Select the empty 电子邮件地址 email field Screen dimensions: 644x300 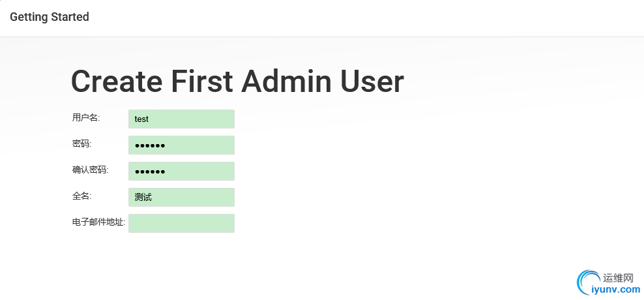[182, 223]
